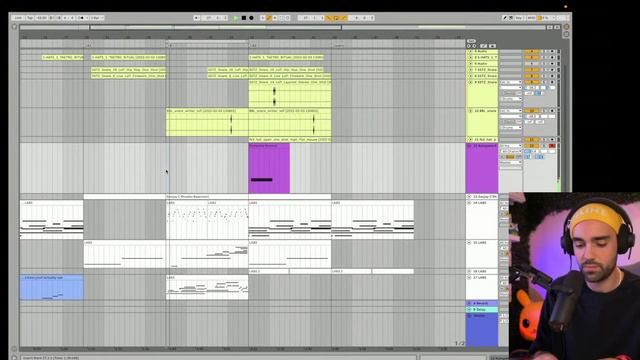Click the top beat-time scrub ruler
Image resolution: width=640 pixels, height=360 pixels.
(x=242, y=36)
